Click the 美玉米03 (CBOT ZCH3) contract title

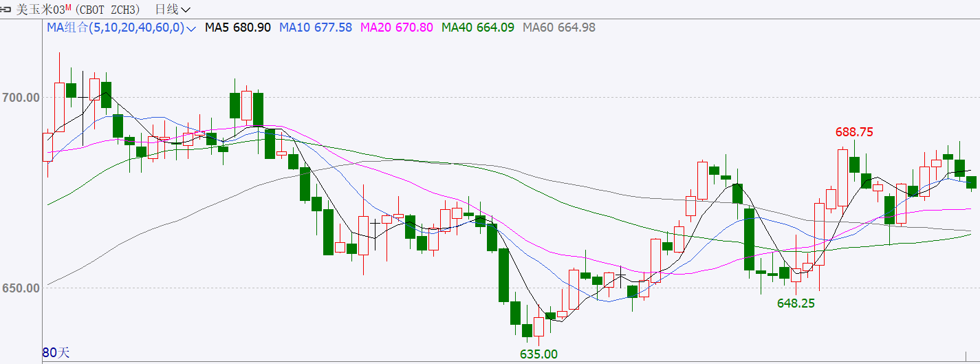(78, 10)
